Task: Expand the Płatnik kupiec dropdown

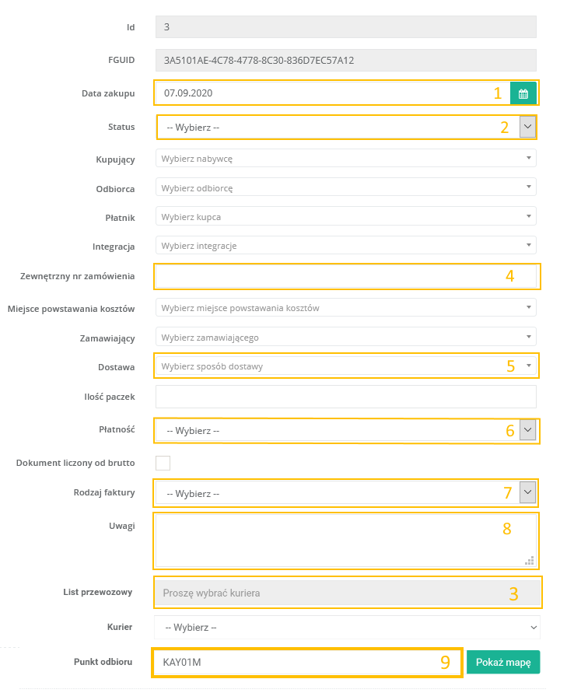Action: coord(346,216)
